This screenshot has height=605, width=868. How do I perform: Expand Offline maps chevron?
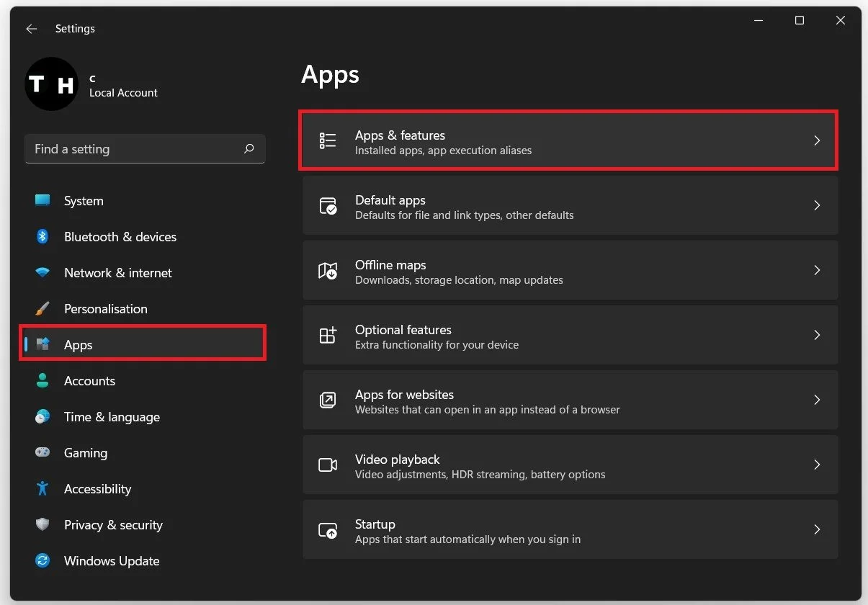[x=817, y=270]
